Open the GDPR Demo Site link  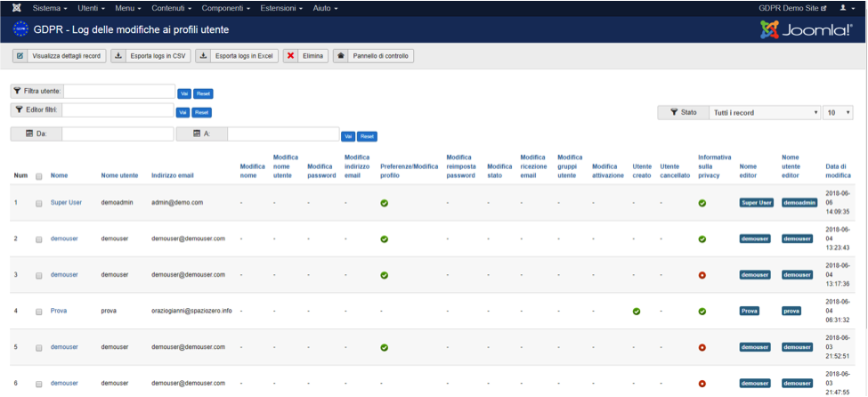[x=792, y=8]
